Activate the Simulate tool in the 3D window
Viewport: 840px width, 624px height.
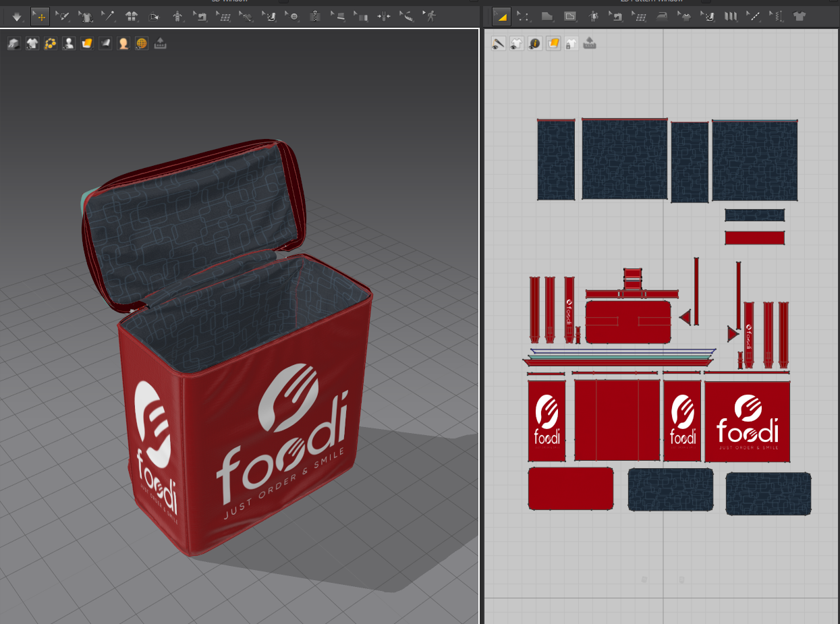16,16
